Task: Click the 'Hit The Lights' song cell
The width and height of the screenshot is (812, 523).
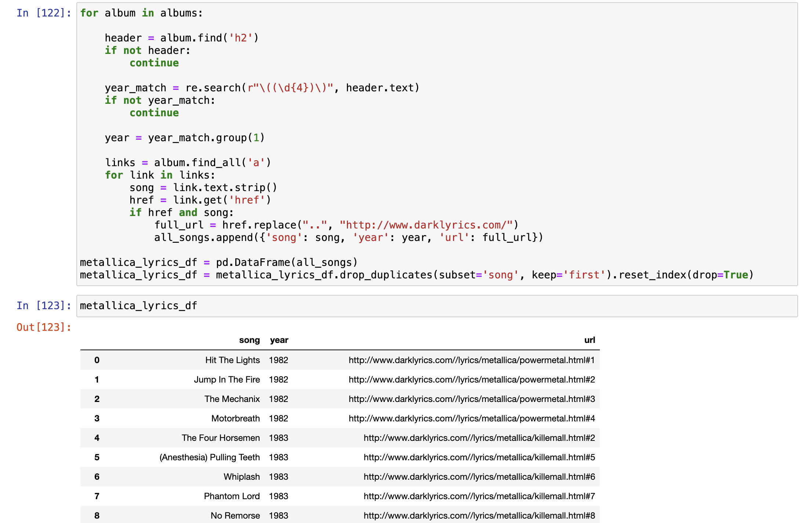Action: [232, 360]
